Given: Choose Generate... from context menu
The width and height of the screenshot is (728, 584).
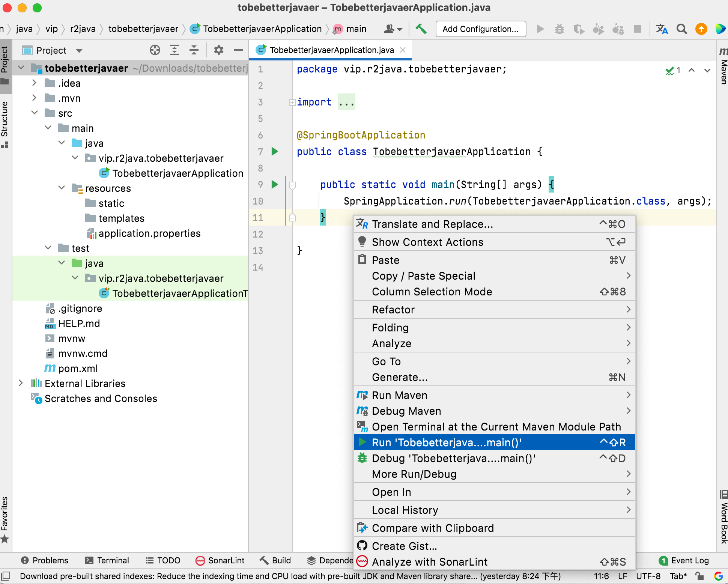Looking at the screenshot, I should [400, 377].
